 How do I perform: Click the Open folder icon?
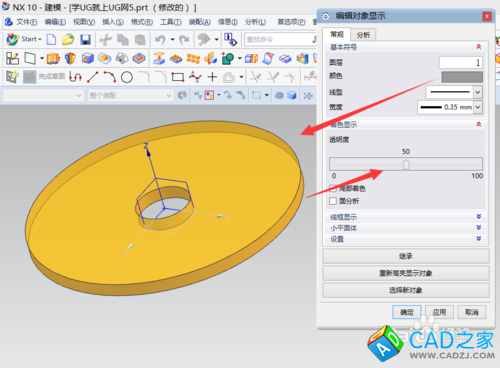(68, 39)
